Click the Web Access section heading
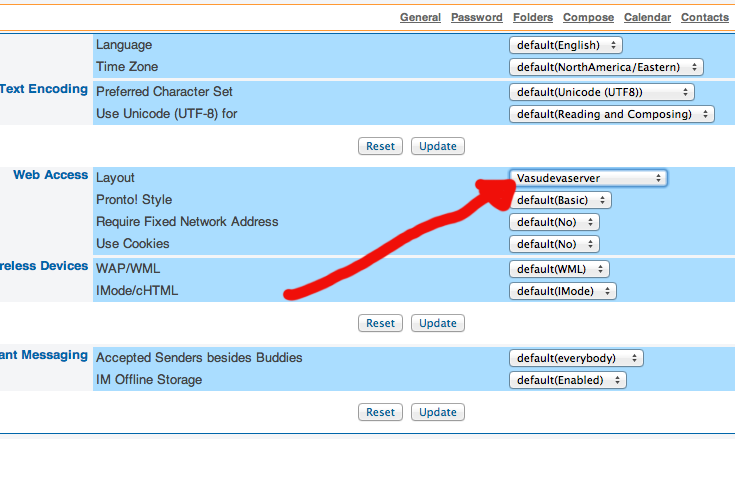 [51, 175]
